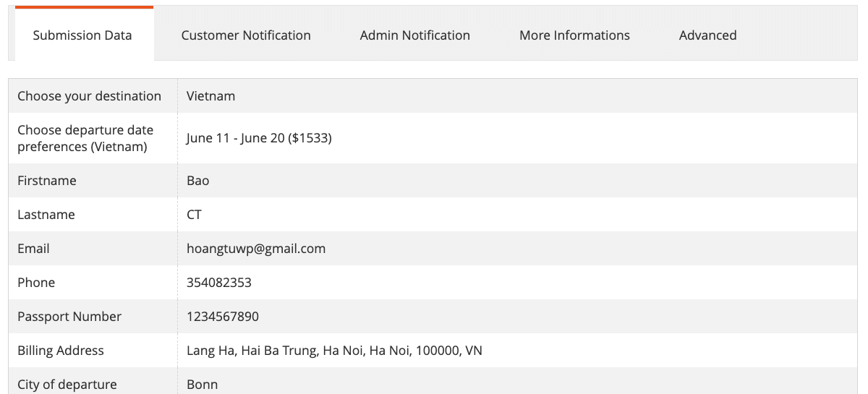Click the Vietnam destination value

point(210,96)
